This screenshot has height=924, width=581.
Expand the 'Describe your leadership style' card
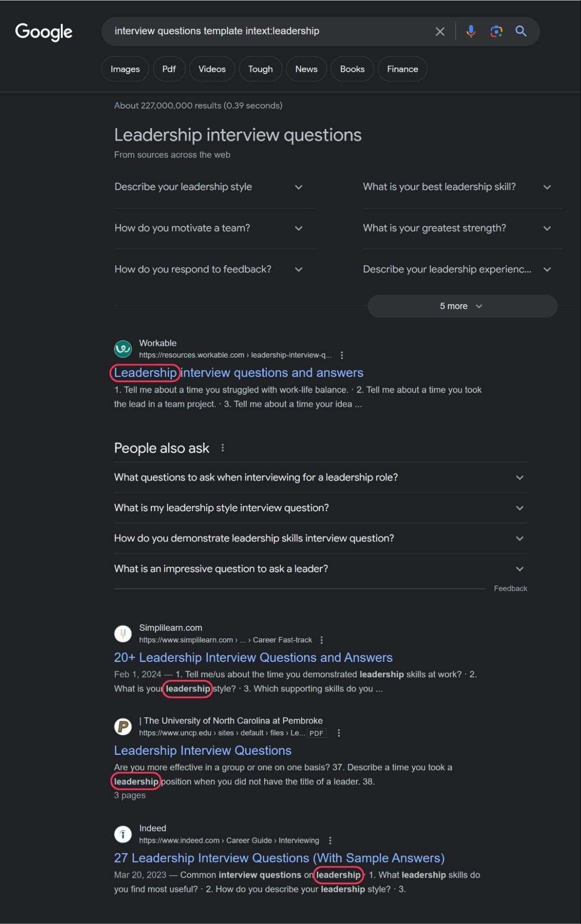click(x=298, y=187)
